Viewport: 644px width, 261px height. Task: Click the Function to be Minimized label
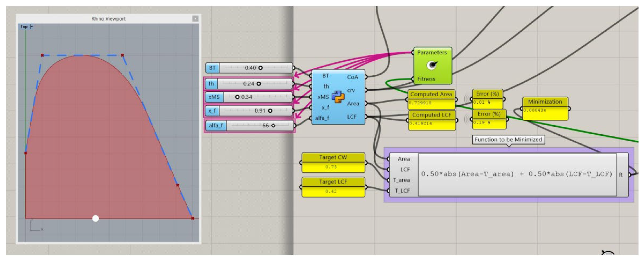(508, 139)
